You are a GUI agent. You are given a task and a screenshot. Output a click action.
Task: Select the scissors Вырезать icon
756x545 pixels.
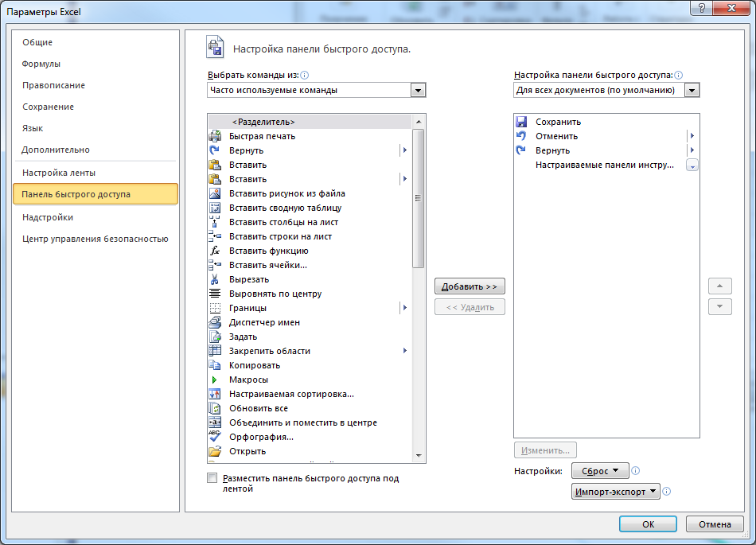(x=215, y=279)
